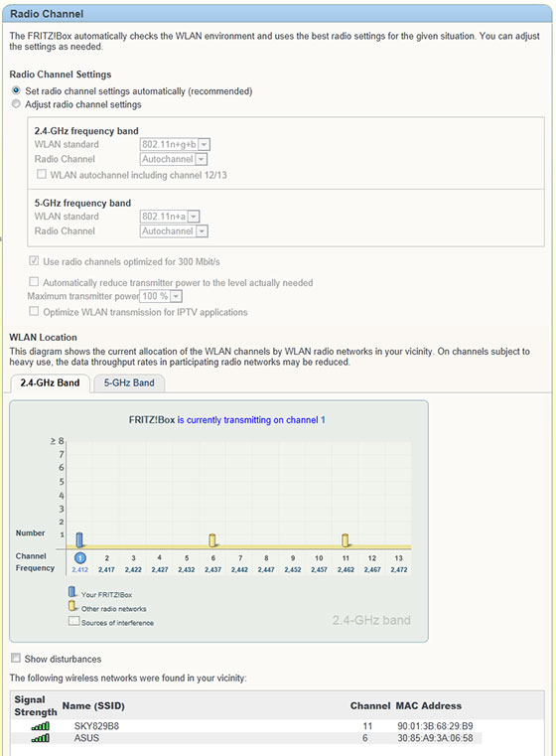This screenshot has height=756, width=556.
Task: Click 'is currently transmitting on channel 1' text
Action: 251,420
